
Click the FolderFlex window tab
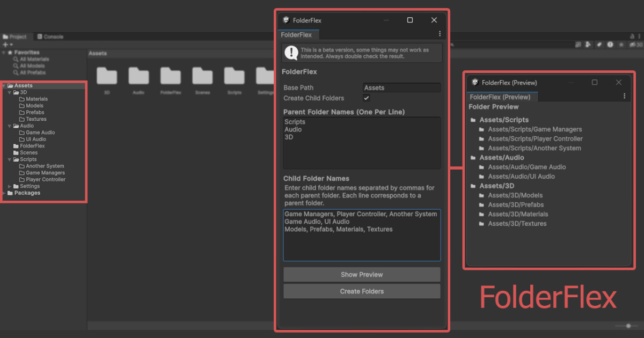point(299,34)
